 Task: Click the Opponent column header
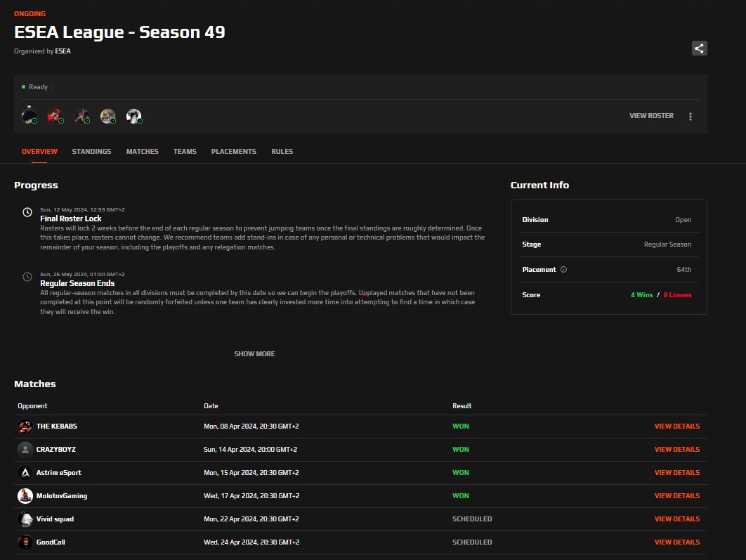tap(32, 406)
